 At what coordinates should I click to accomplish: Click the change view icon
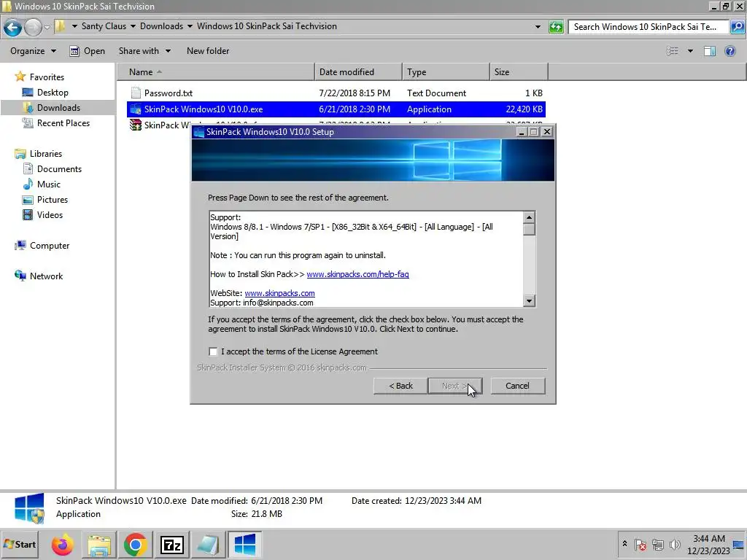click(x=672, y=51)
